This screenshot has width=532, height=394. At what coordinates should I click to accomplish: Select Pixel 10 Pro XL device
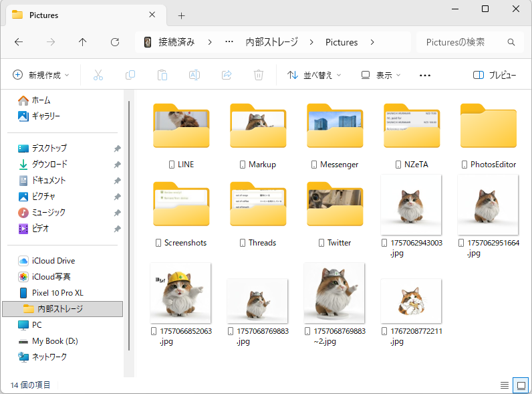pyautogui.click(x=51, y=293)
